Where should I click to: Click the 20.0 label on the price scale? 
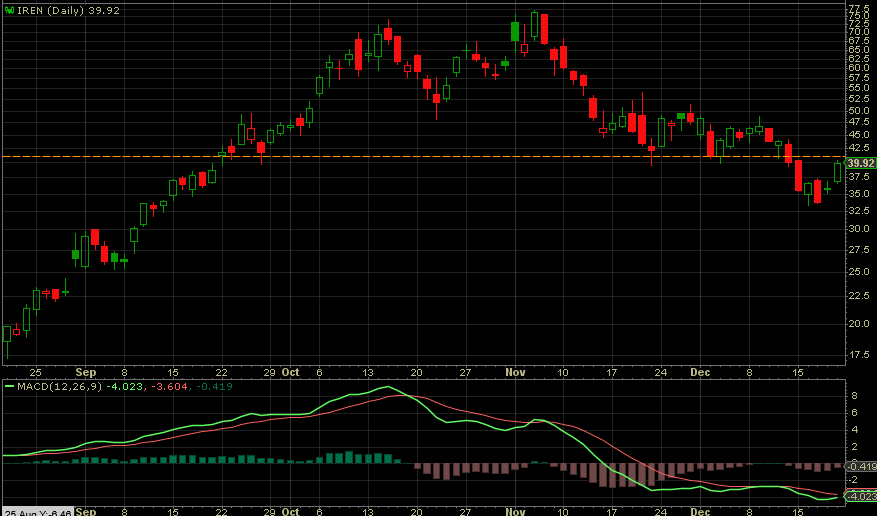pos(859,323)
